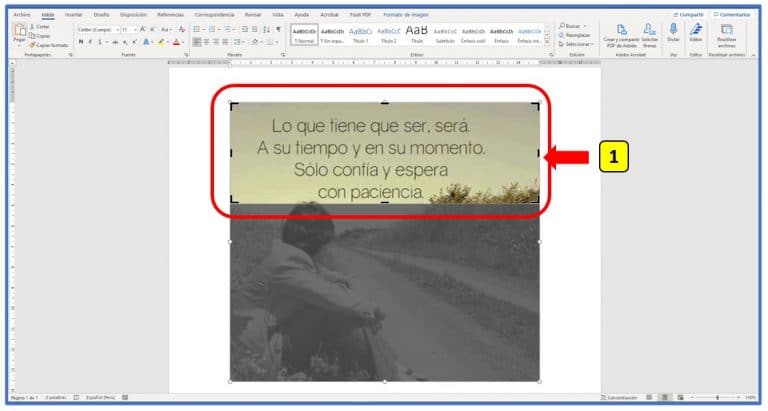Increase font size with the large A icon
The height and width of the screenshot is (411, 768).
point(143,29)
